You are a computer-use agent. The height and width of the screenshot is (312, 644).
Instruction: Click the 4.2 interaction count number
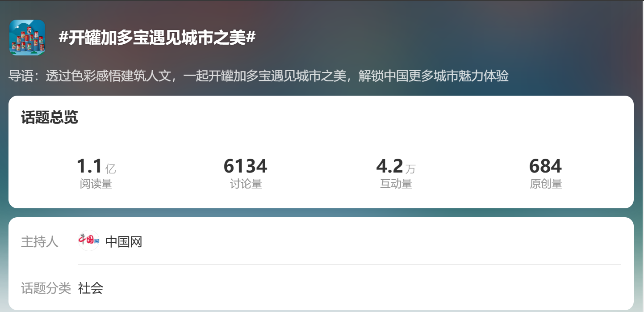[389, 166]
